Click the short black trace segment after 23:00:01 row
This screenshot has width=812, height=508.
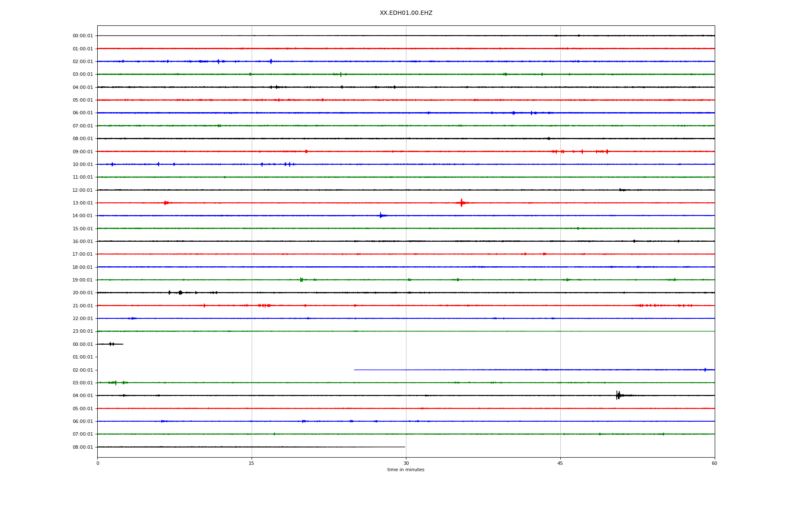110,344
